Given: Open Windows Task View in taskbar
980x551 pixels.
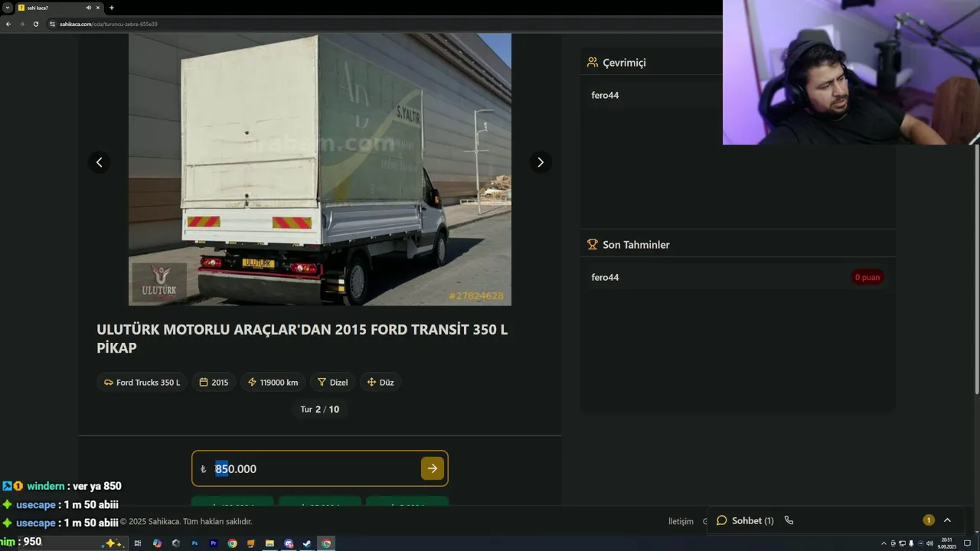Looking at the screenshot, I should 138,543.
